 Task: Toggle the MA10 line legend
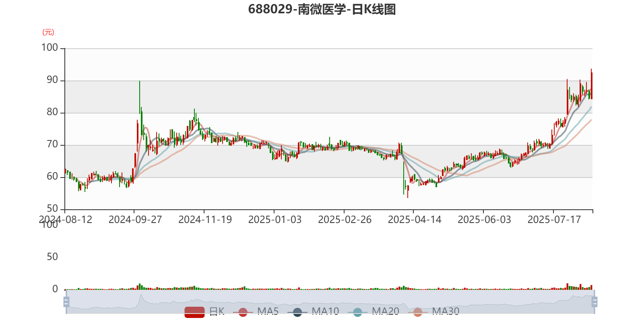(x=313, y=312)
